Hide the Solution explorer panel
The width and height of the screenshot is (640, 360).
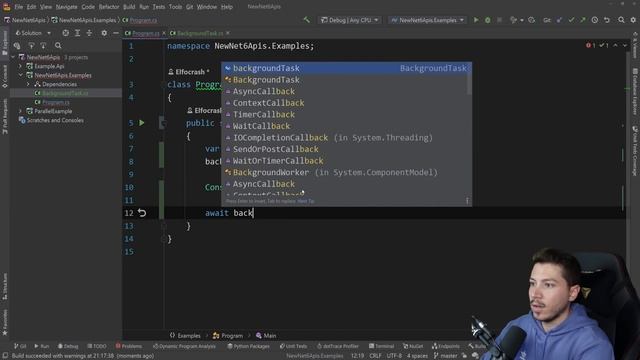[x=116, y=33]
